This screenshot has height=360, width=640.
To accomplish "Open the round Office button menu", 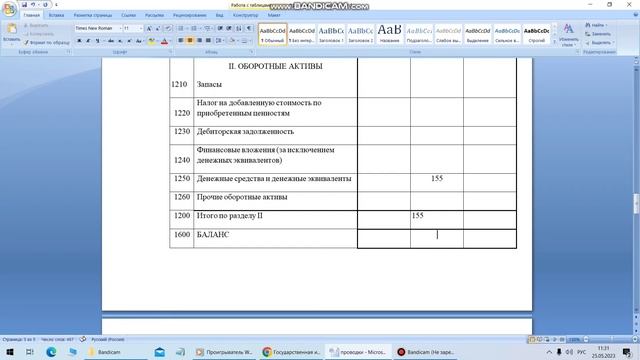I will click(x=9, y=9).
